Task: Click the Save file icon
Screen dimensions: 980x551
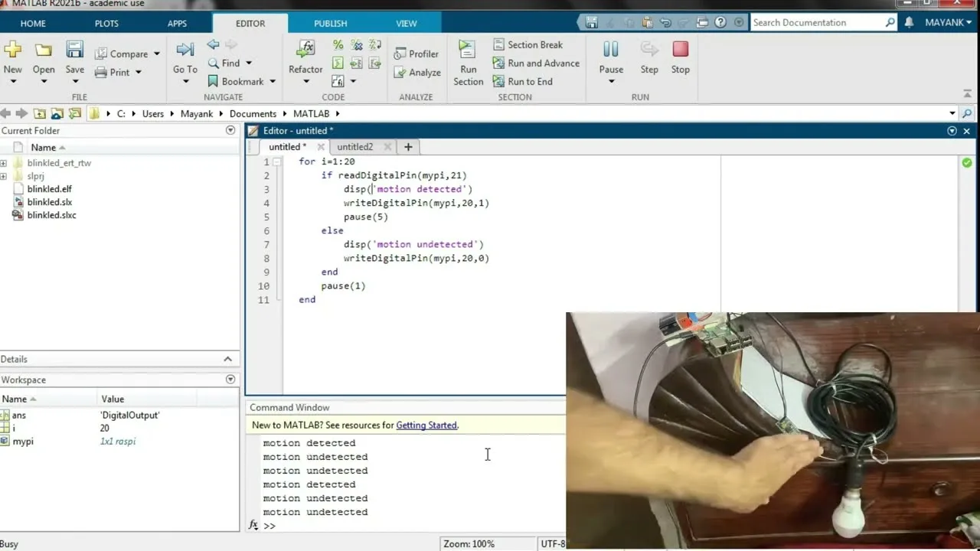Action: coord(74,51)
